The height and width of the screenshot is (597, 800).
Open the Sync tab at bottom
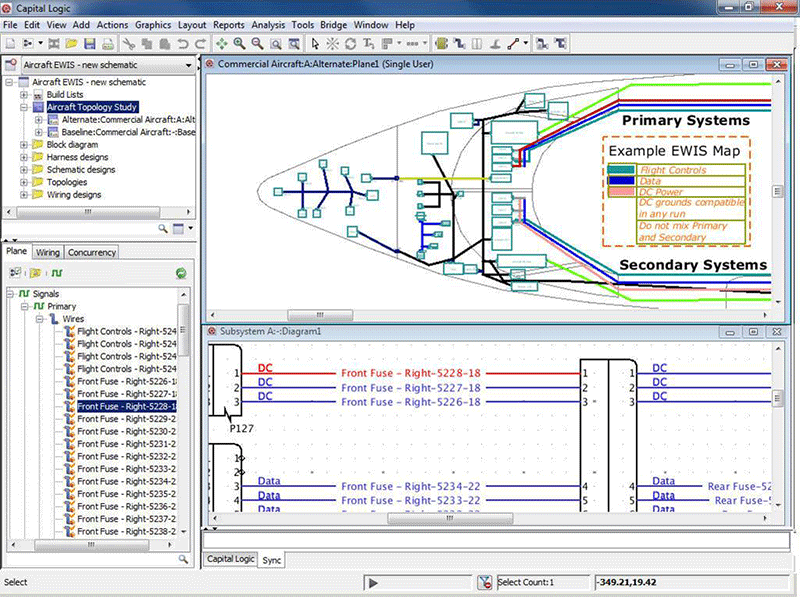click(272, 561)
